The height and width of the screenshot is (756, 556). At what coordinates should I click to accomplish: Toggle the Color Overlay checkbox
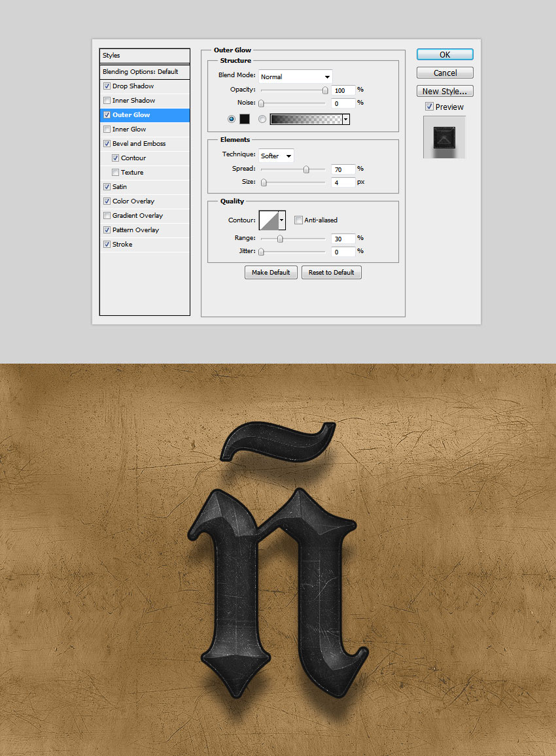click(107, 201)
